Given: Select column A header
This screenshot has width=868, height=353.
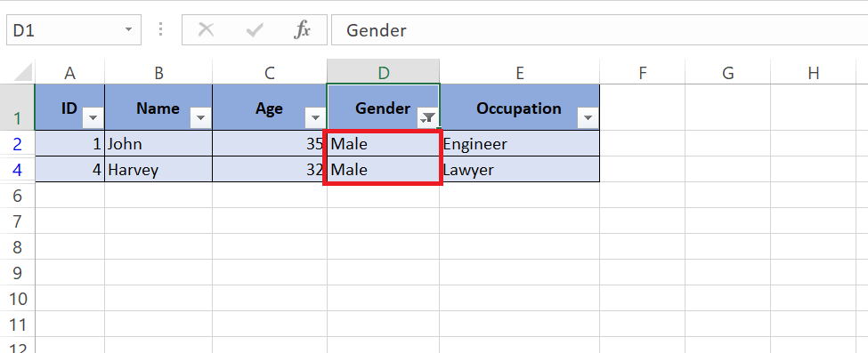Looking at the screenshot, I should pyautogui.click(x=69, y=73).
